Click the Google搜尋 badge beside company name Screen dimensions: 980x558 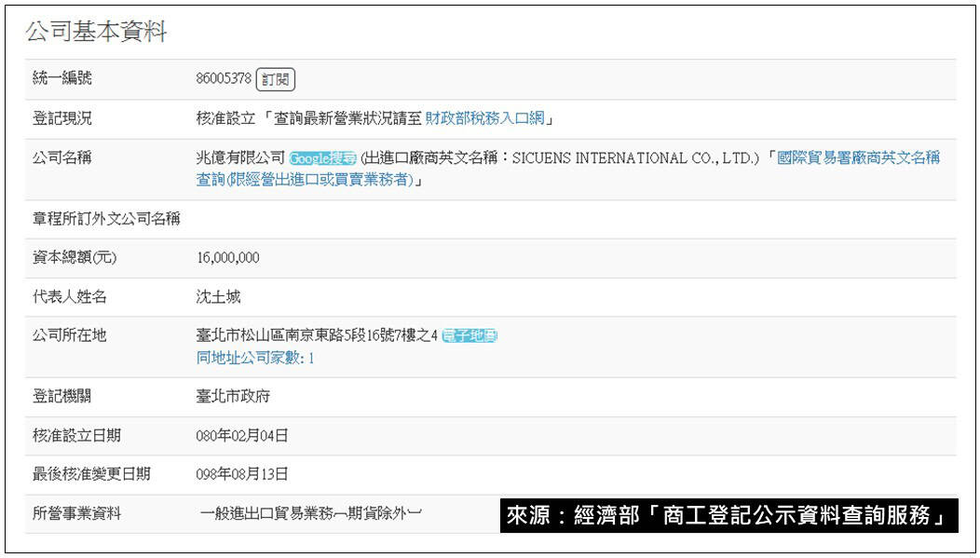322,158
